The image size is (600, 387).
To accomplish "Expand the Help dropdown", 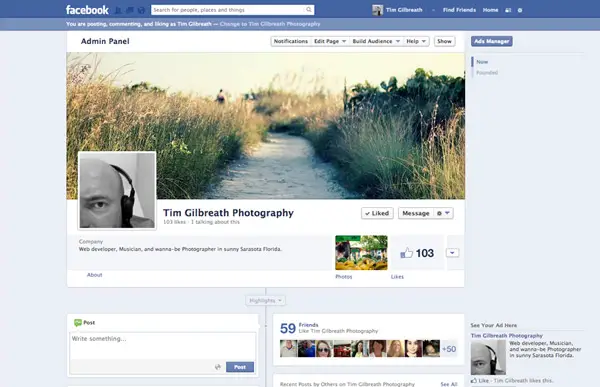I will (x=416, y=41).
